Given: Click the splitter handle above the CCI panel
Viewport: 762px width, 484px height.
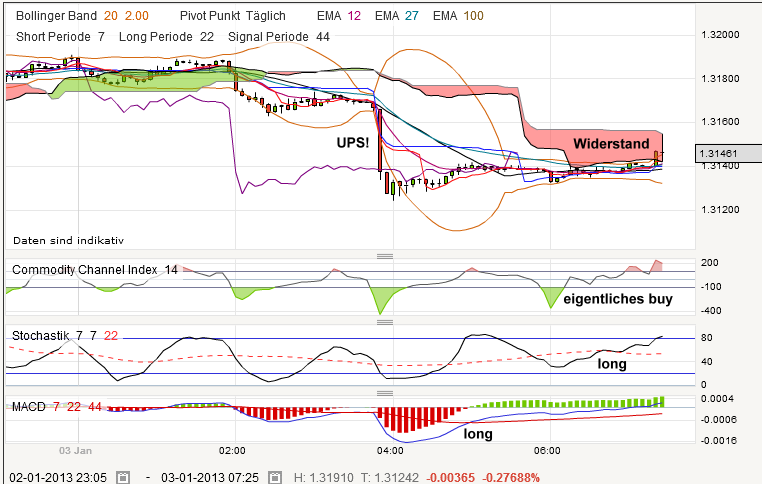Looking at the screenshot, I should [381, 256].
